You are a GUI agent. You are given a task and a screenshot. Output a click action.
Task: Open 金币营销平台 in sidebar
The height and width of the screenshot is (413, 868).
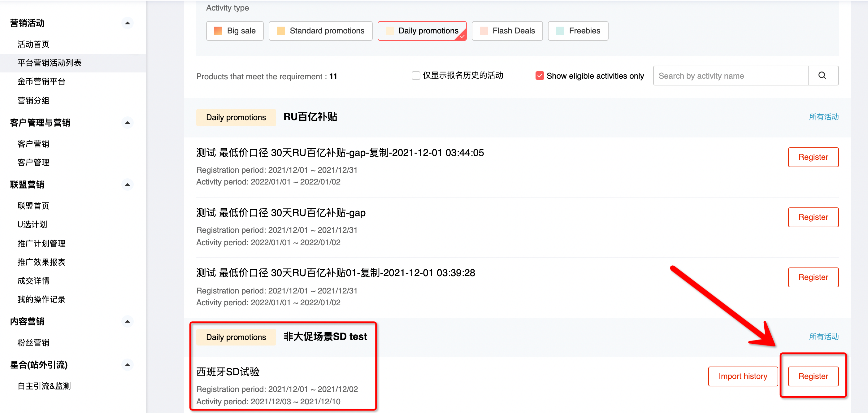coord(41,81)
